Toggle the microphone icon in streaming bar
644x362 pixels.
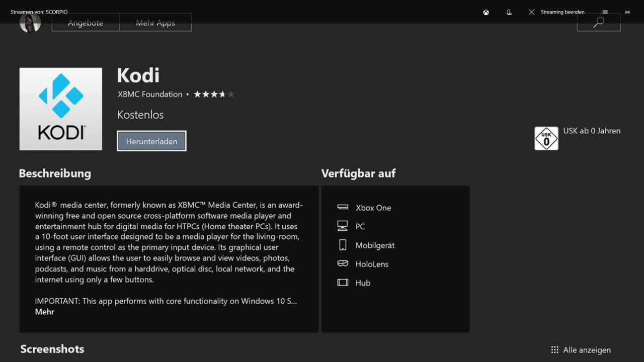click(509, 12)
